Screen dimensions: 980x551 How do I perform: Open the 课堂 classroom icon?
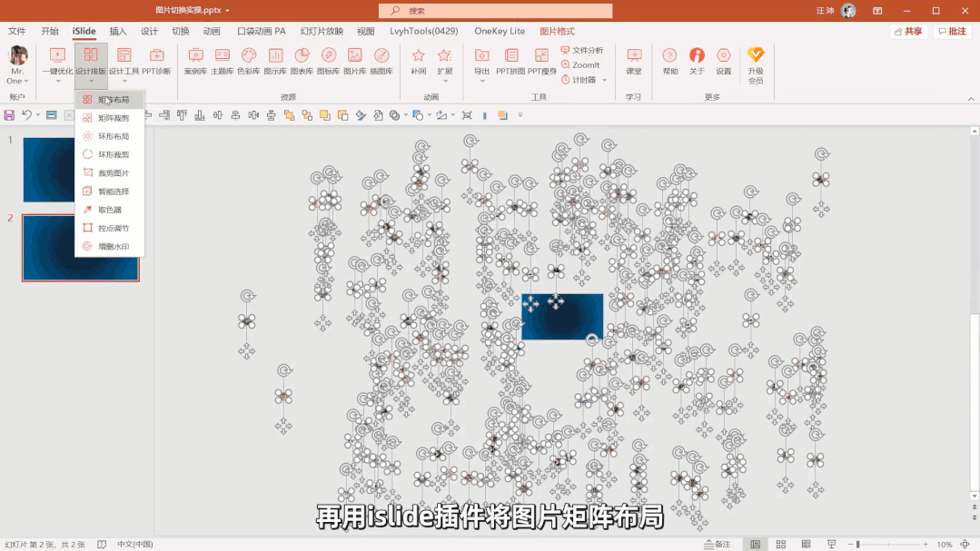634,62
